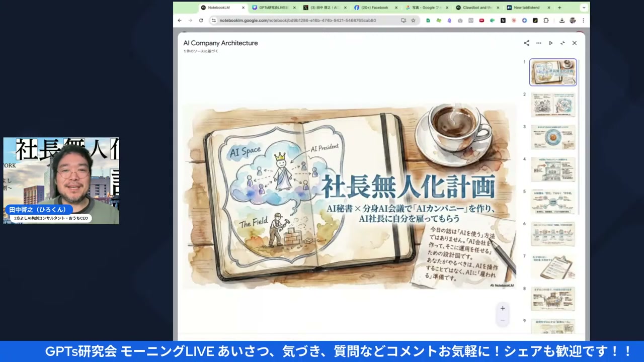
Task: Click the address bar site info chevron
Action: [214, 20]
